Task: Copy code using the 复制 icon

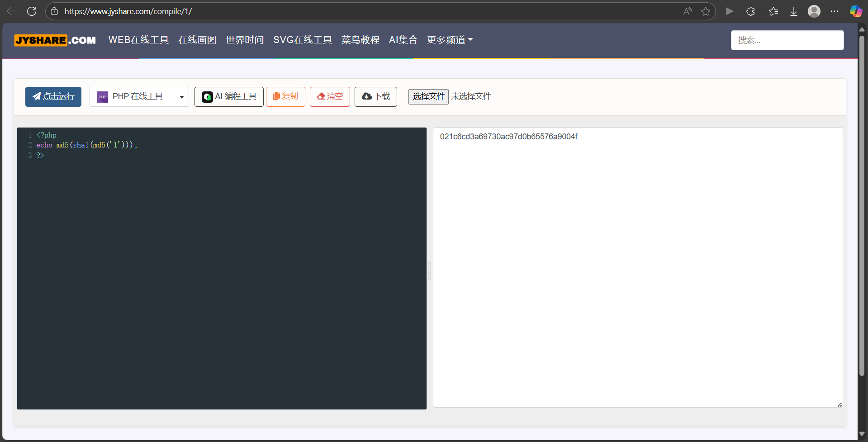Action: pyautogui.click(x=276, y=96)
